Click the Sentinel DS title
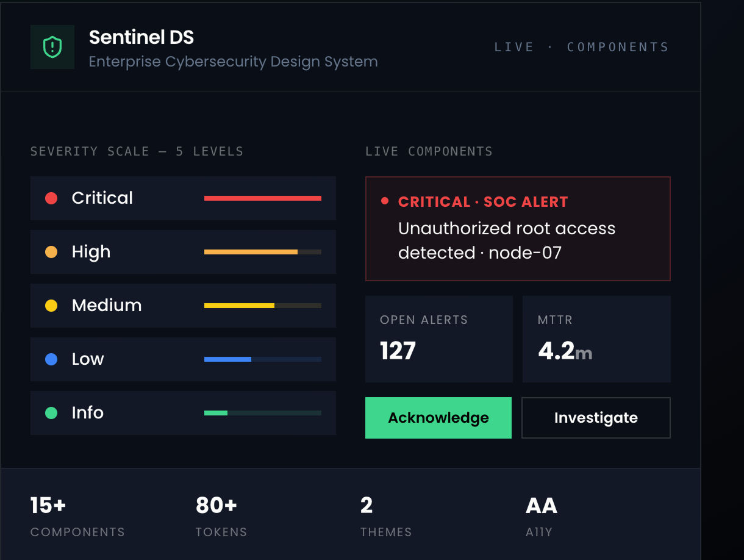The image size is (744, 560). tap(141, 38)
